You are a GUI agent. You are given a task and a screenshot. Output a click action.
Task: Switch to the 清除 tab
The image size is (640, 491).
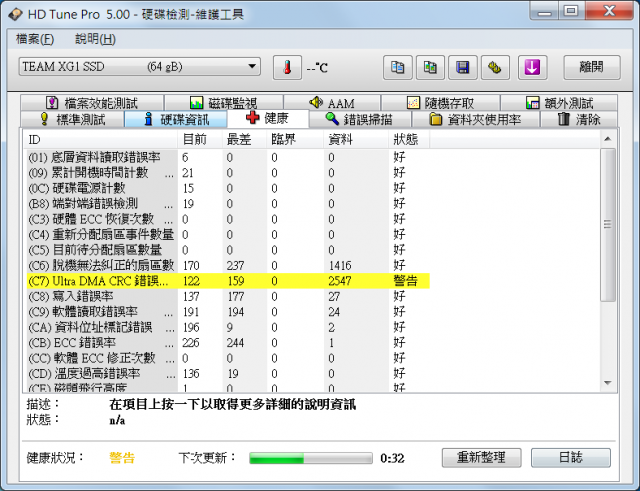[x=579, y=119]
